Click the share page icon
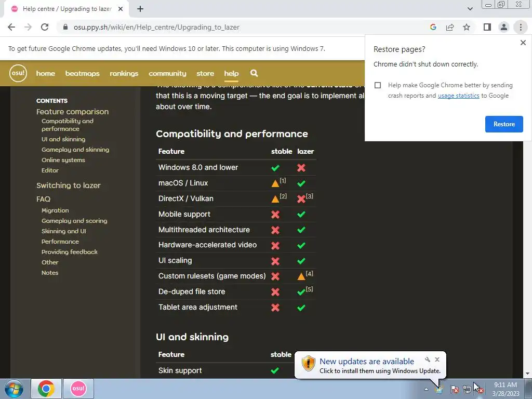Screen dimensions: 532x399 [450, 27]
